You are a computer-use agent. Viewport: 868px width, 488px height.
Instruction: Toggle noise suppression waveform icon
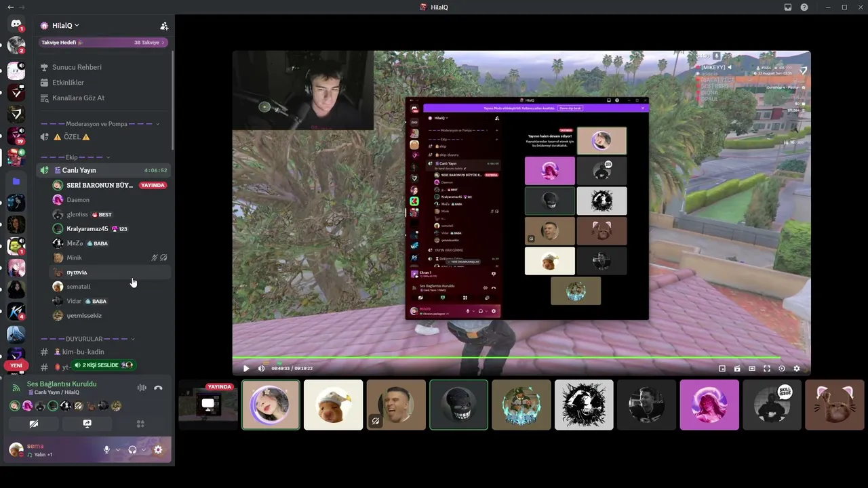coord(142,388)
